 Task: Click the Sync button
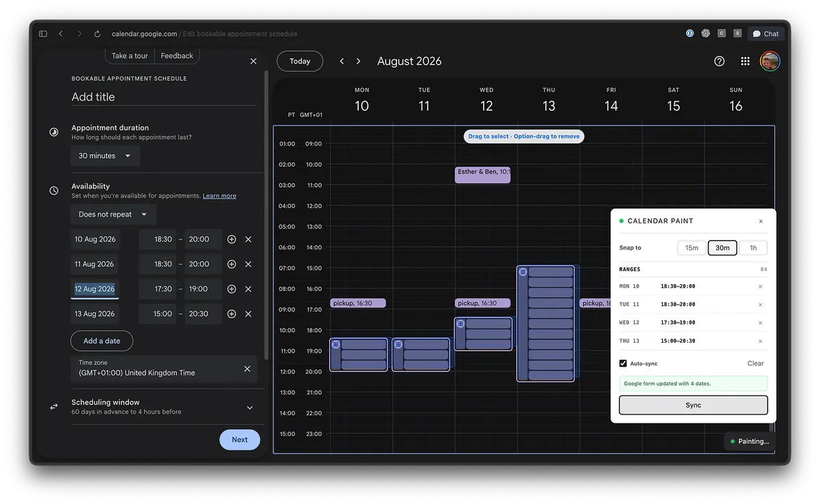point(693,405)
